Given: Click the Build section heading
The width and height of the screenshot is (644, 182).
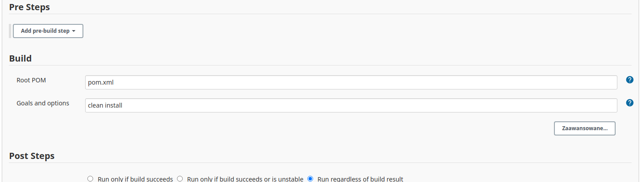Looking at the screenshot, I should tap(20, 58).
